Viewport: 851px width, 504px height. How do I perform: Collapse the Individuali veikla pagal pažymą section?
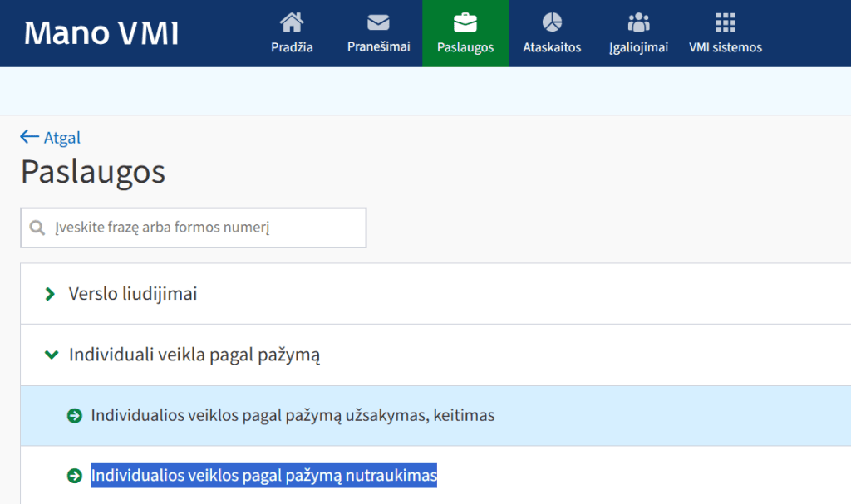(50, 355)
